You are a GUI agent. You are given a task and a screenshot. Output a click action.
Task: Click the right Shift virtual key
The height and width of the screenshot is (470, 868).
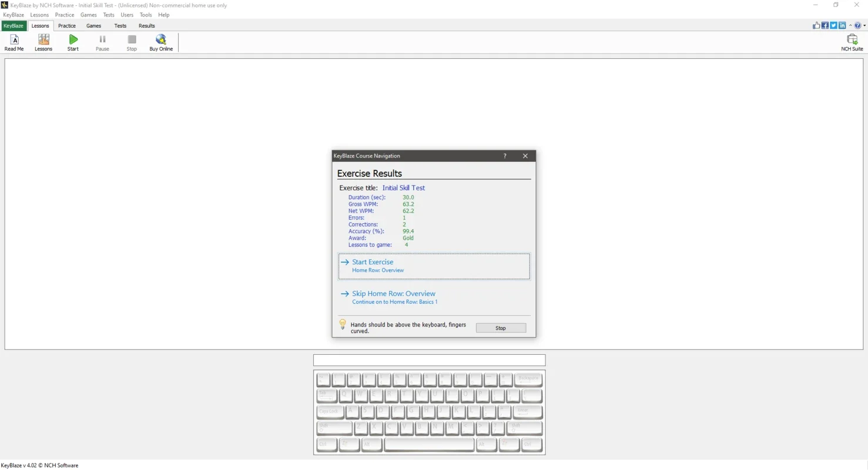(524, 428)
